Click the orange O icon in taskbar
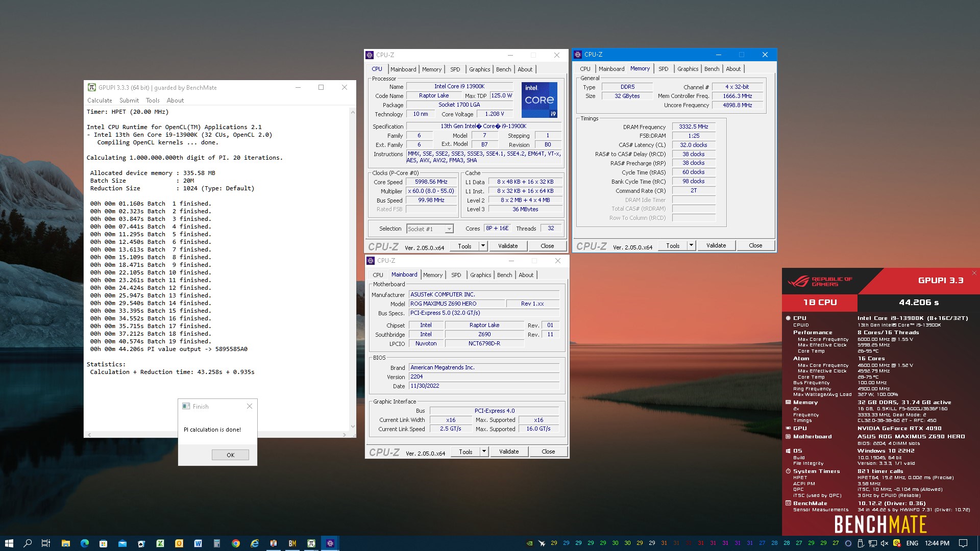 179,543
